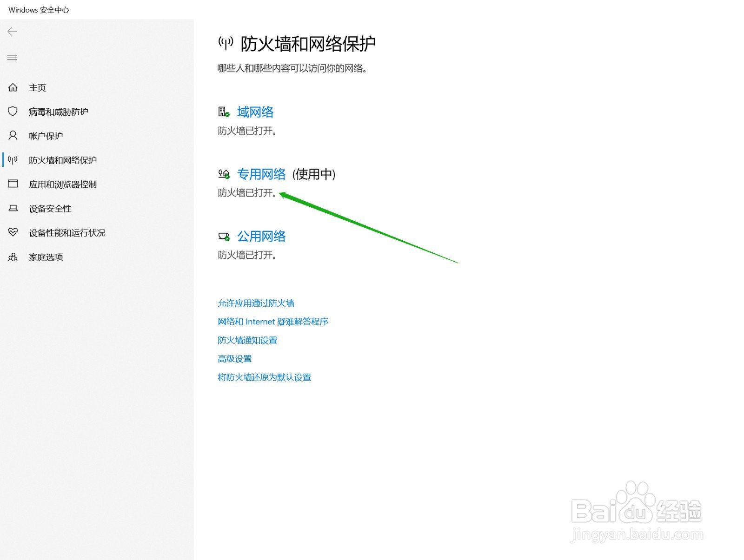Expand the navigation hamburger menu
This screenshot has width=744, height=560.
coord(12,58)
